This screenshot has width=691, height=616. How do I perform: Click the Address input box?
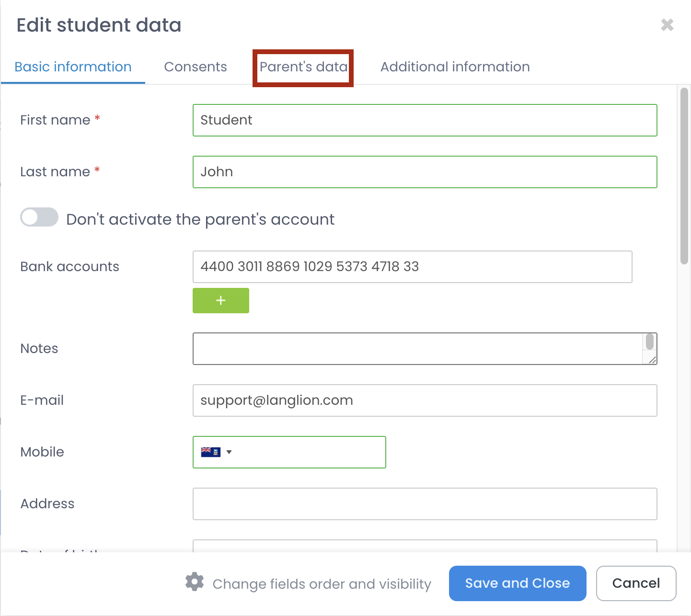425,504
